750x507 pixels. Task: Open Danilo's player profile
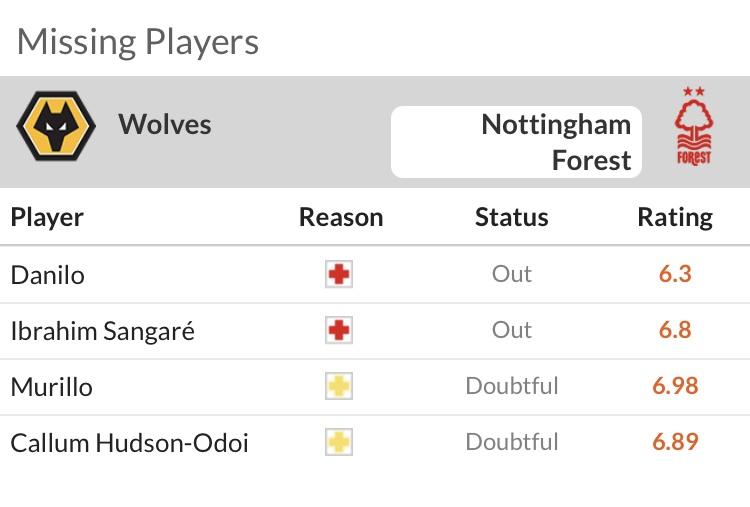click(x=47, y=275)
